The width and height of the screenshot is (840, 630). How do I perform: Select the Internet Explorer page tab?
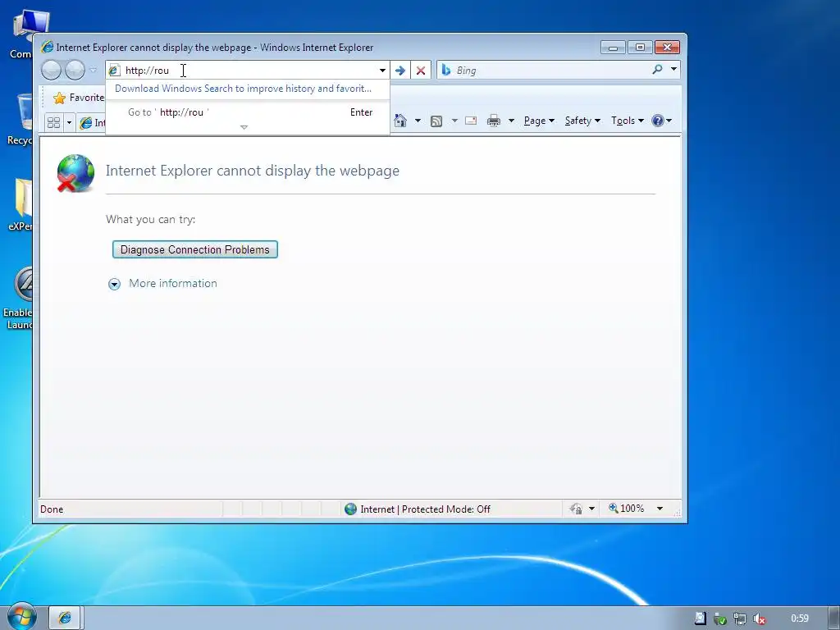[92, 123]
